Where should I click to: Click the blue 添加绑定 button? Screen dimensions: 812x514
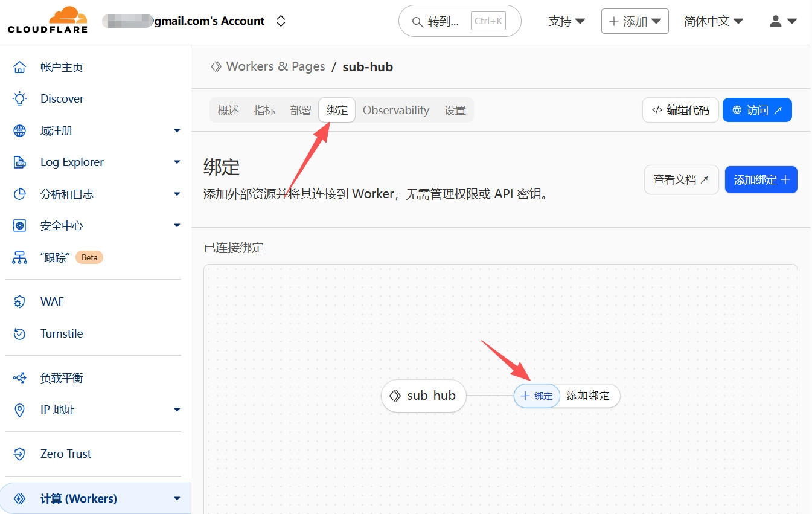761,180
